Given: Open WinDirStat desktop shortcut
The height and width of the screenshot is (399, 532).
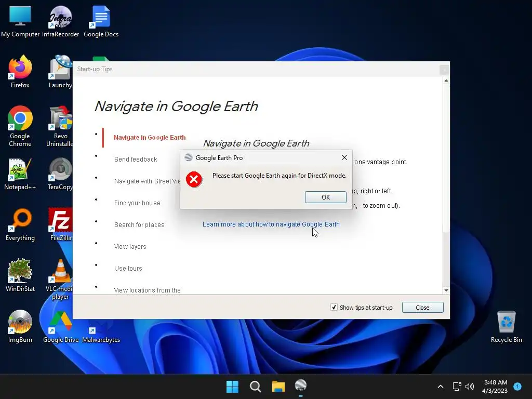Looking at the screenshot, I should tap(20, 275).
